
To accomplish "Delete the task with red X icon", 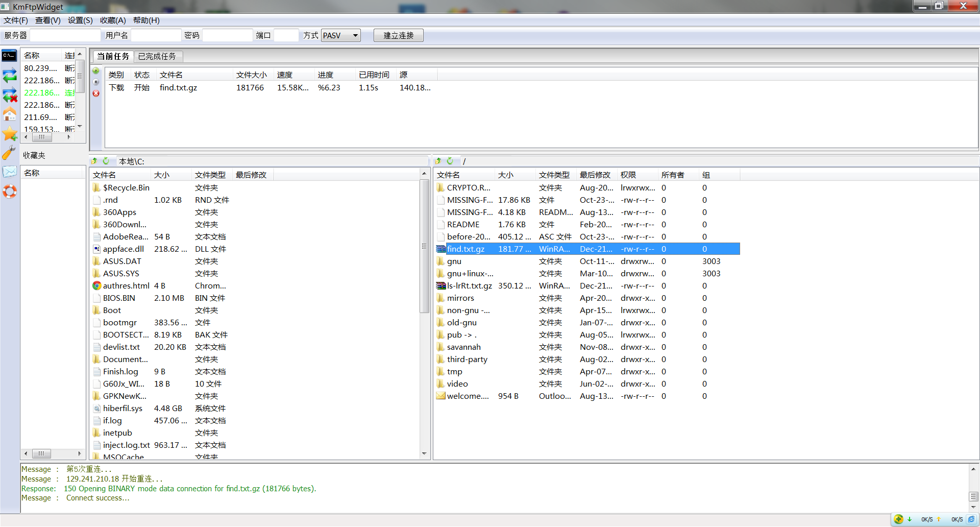I will 96,93.
